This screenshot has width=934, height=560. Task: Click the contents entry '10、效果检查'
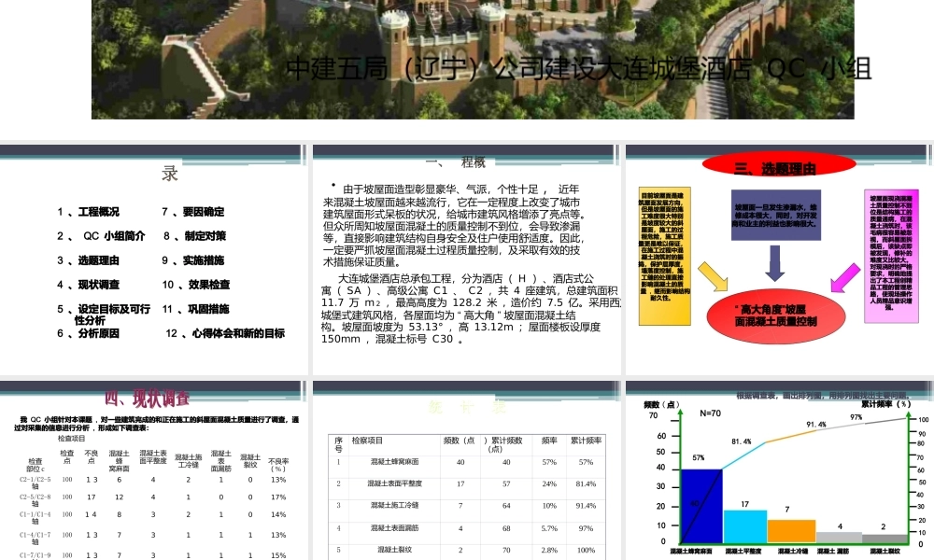pos(196,285)
